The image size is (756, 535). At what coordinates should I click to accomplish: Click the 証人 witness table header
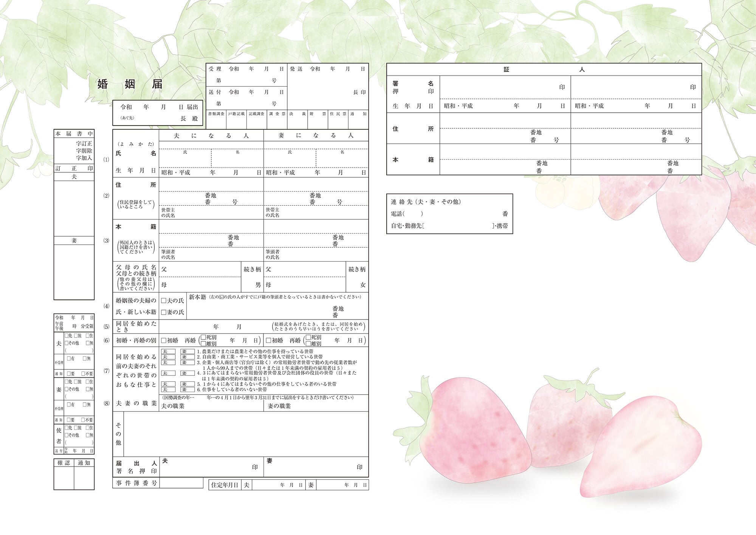click(544, 70)
